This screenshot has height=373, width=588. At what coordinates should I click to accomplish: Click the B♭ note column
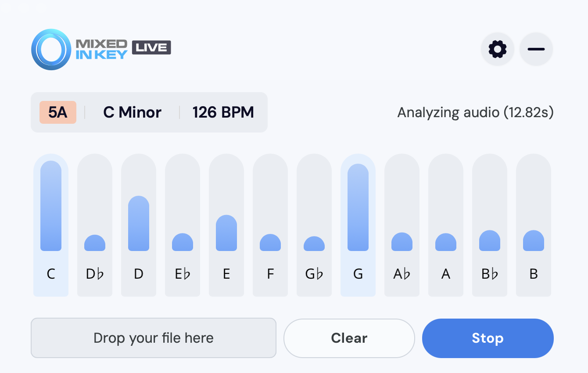tap(490, 225)
